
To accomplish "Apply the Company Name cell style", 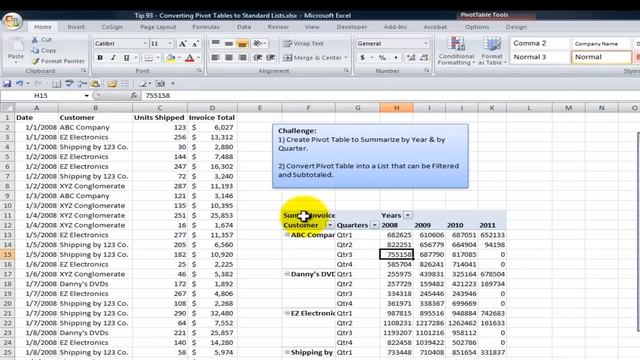I will point(601,43).
